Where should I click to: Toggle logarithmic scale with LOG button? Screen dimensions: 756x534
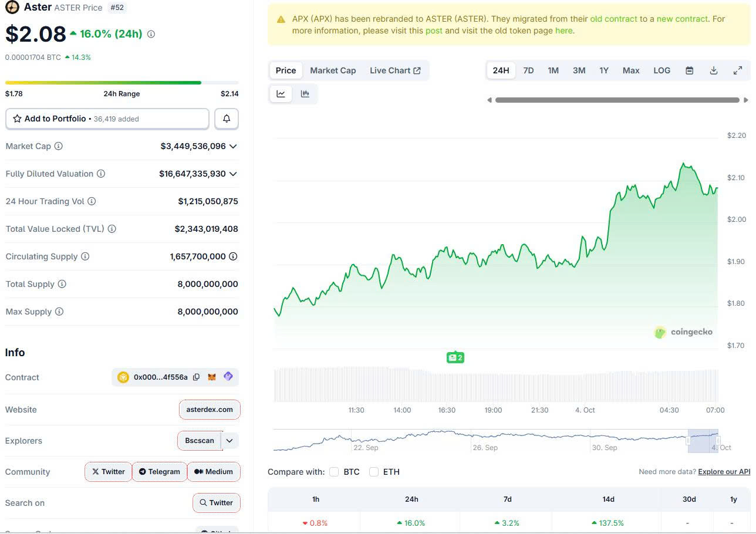tap(662, 70)
